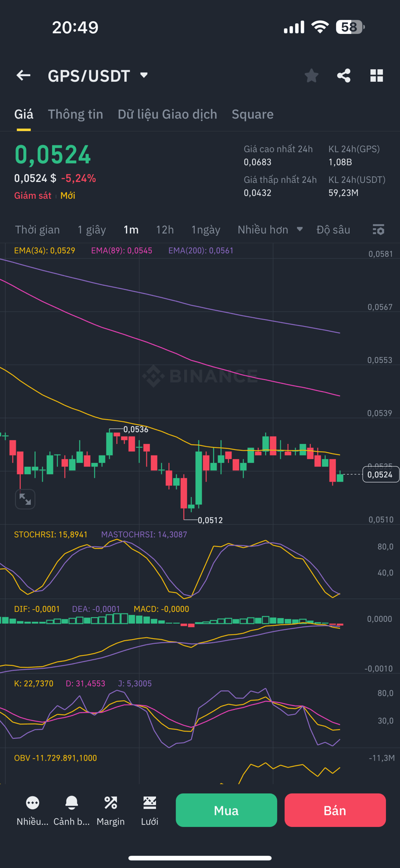Open the grid layout icon in header

(x=377, y=75)
